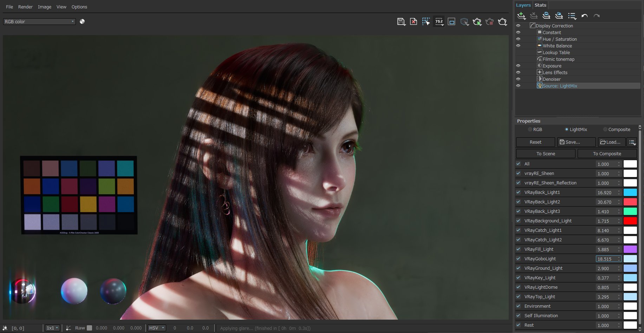Click the Save image icon in VFB toolbar
Viewport: 644px width, 333px height.
click(401, 22)
